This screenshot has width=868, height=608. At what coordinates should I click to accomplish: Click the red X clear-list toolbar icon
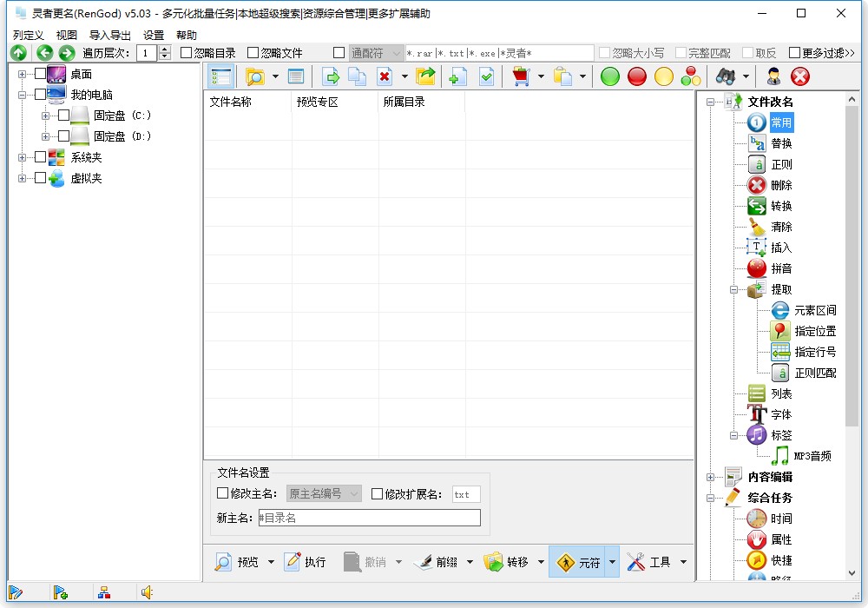[798, 76]
